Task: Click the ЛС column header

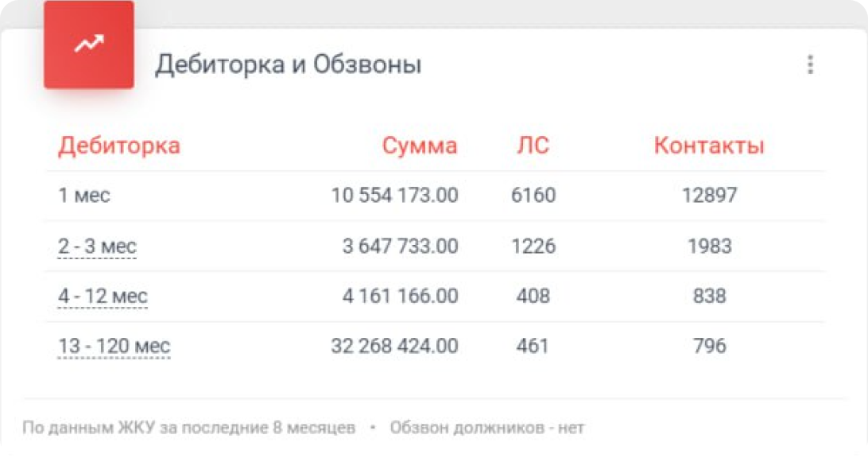Action: click(x=533, y=146)
